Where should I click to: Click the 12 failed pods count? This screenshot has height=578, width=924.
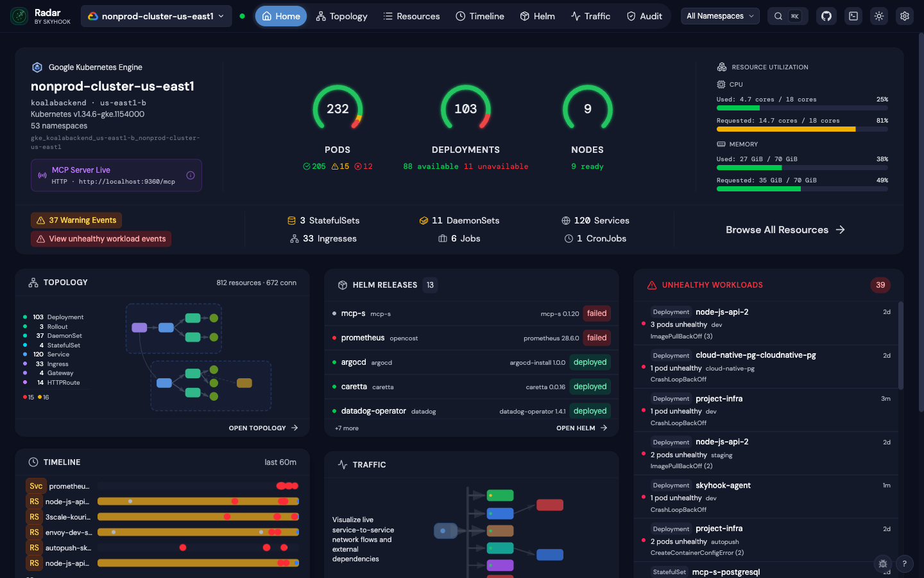point(363,166)
